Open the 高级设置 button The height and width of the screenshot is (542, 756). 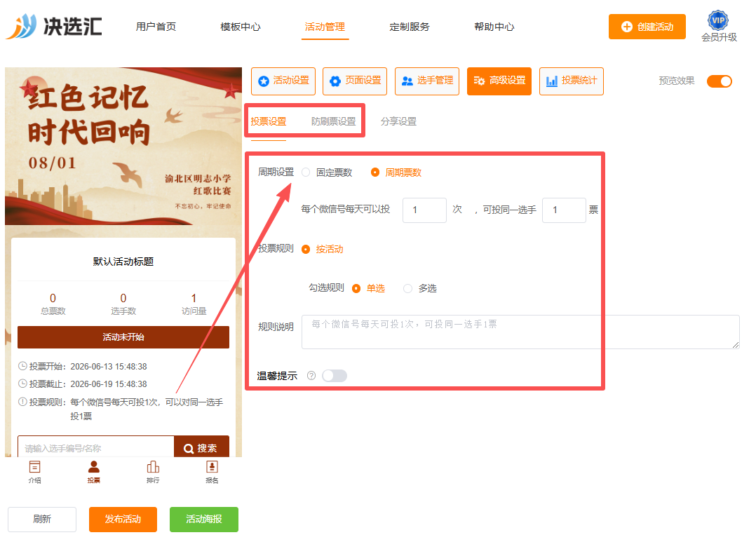pos(499,81)
